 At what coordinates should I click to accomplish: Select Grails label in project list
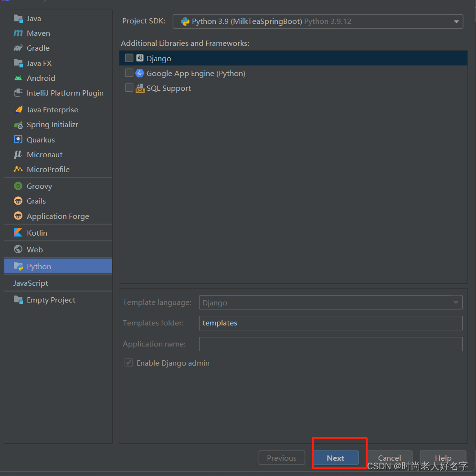(36, 201)
